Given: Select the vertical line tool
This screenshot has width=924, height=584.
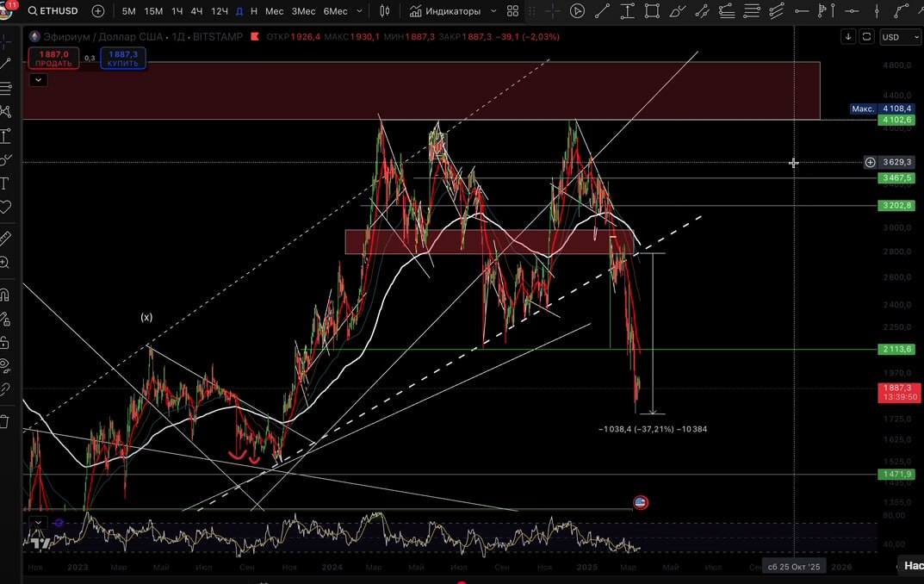Looking at the screenshot, I should 877,10.
